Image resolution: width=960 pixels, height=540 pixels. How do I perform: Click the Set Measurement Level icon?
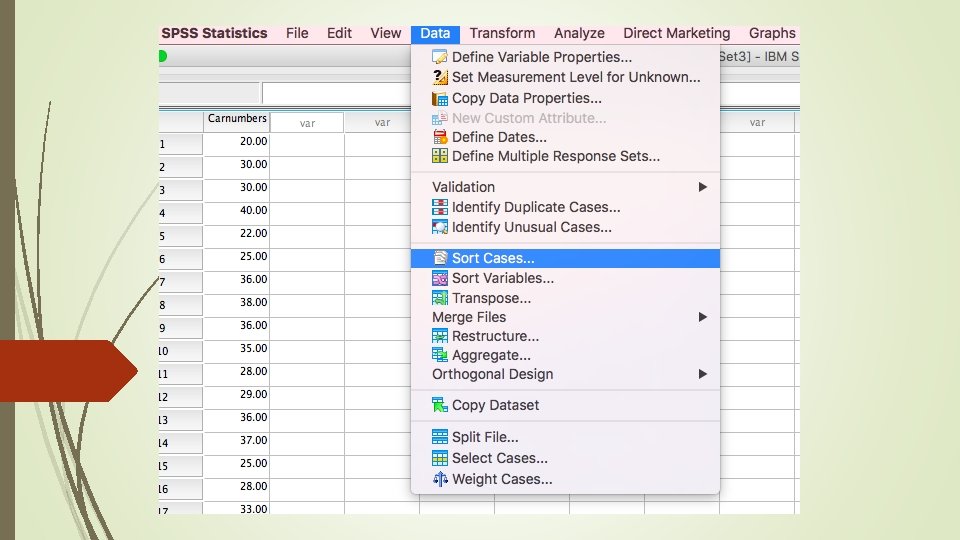click(440, 77)
